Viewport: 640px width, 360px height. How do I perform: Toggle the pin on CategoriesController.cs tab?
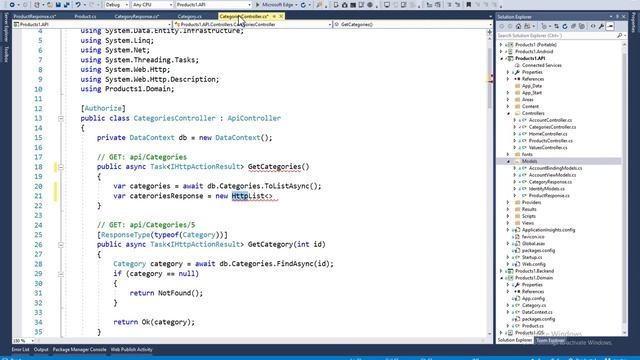tap(274, 16)
